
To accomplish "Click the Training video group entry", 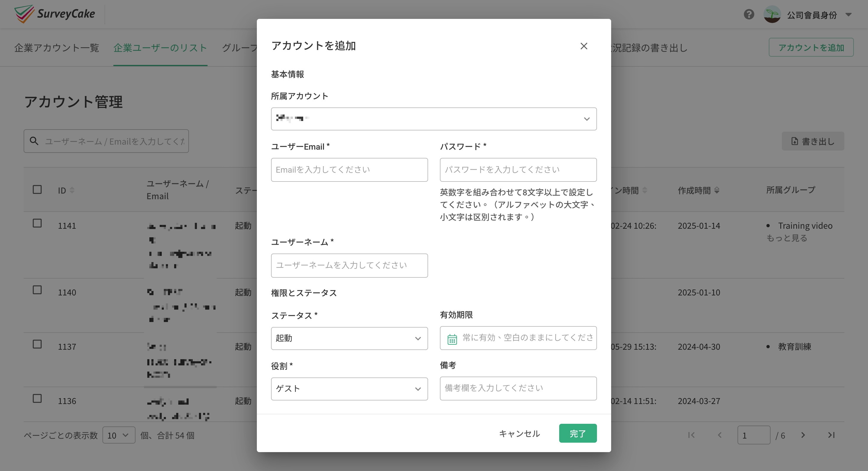I will 805,226.
